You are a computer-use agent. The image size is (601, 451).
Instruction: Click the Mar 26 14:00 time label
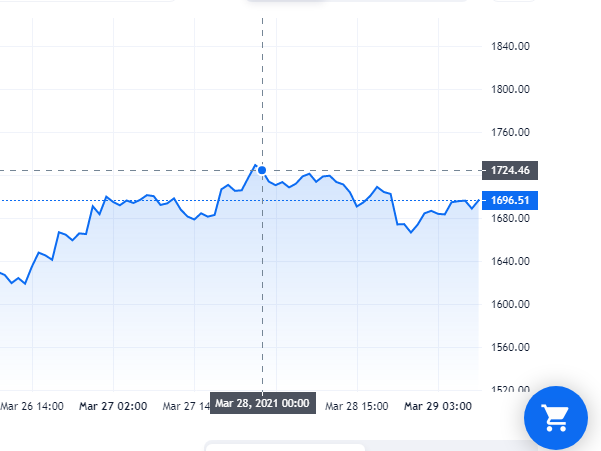click(32, 407)
